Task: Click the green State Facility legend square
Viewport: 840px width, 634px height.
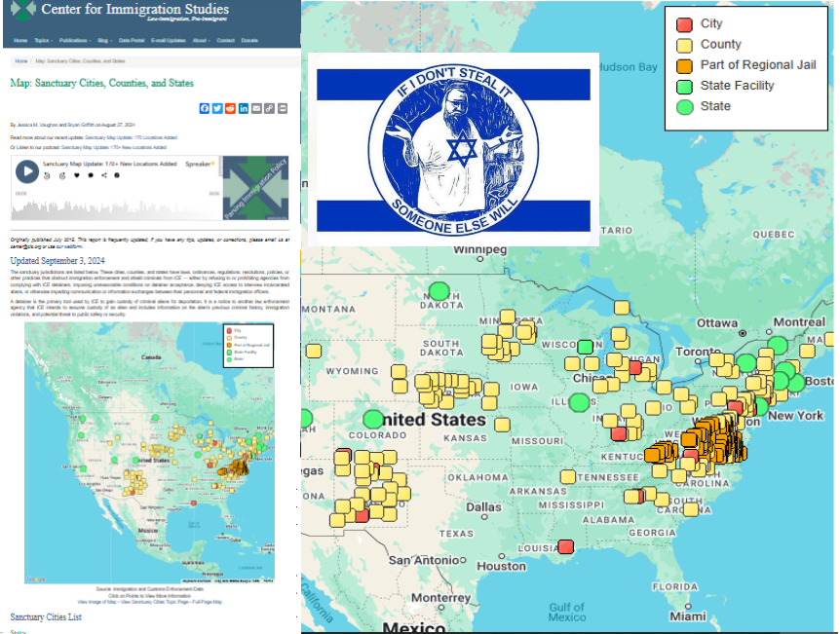Action: [684, 87]
